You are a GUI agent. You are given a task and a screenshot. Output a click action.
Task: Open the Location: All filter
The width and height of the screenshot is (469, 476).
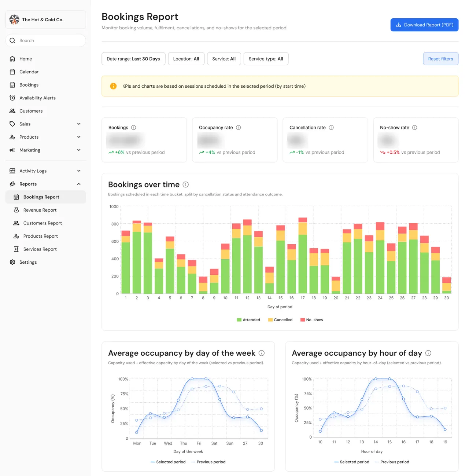(186, 59)
